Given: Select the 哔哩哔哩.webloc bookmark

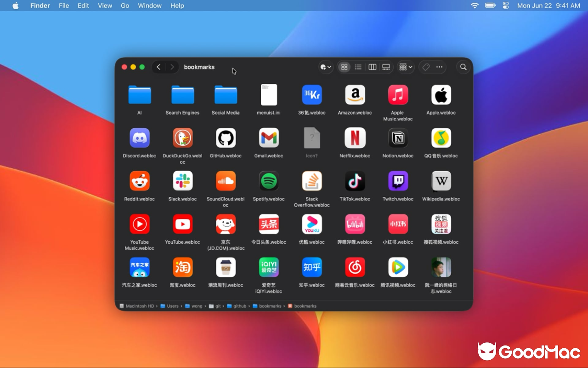Looking at the screenshot, I should click(x=355, y=224).
